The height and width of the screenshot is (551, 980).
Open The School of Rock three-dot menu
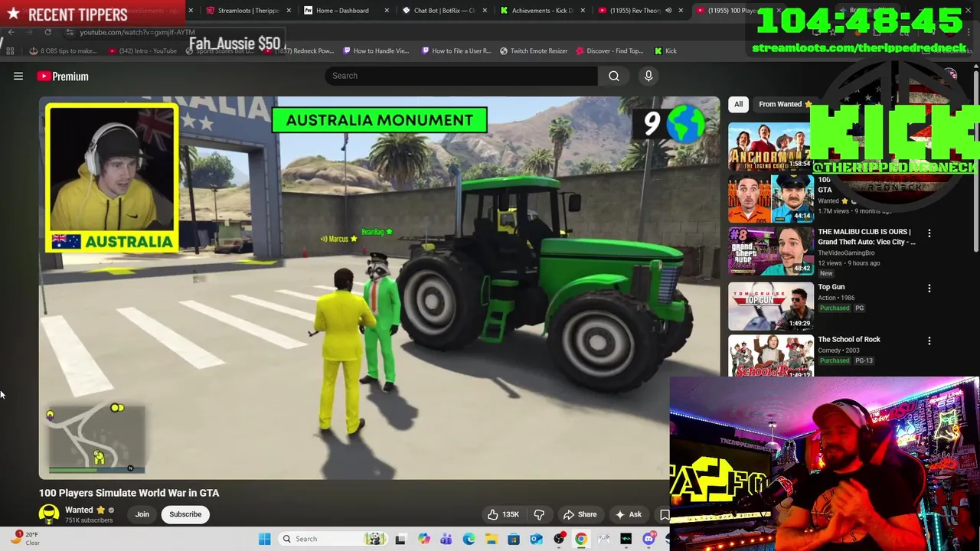(929, 341)
